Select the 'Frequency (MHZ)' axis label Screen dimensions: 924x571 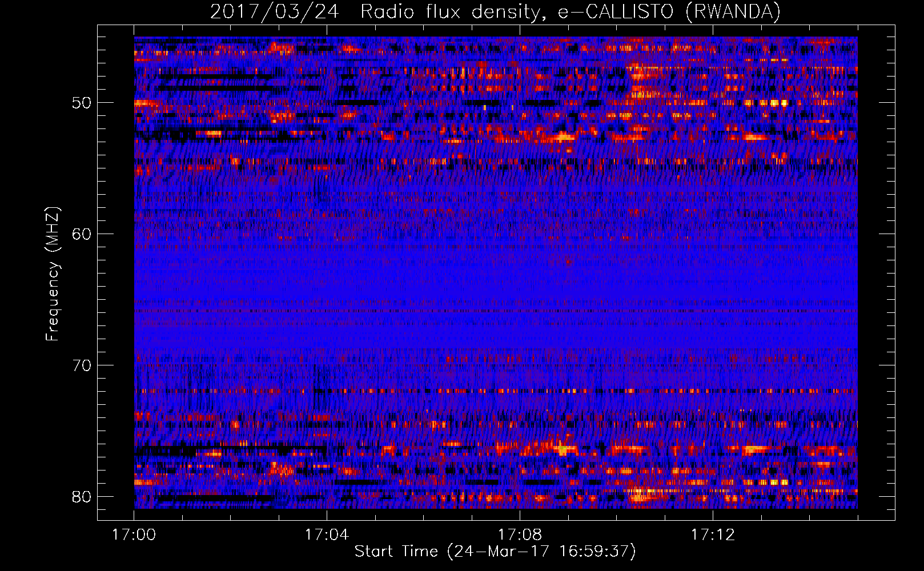52,274
